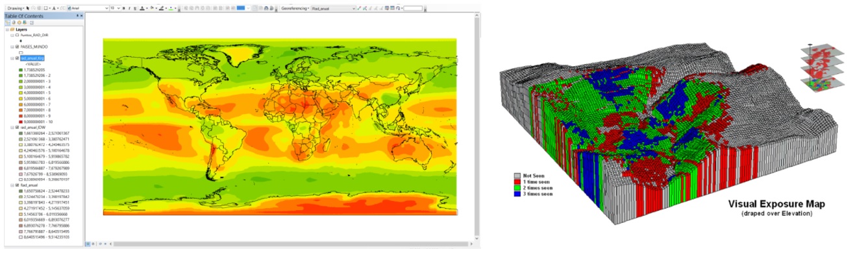868x254 pixels.
Task: Collapse the Layers data frame
Action: 7,30
